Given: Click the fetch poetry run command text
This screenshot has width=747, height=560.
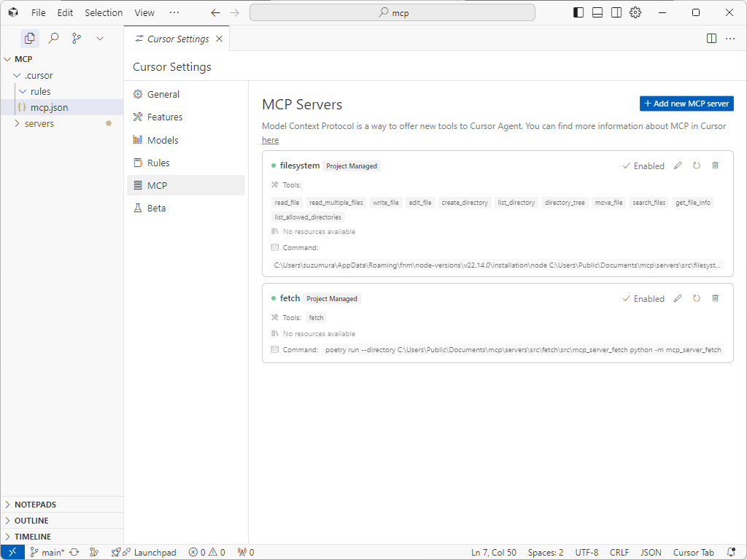Looking at the screenshot, I should pyautogui.click(x=523, y=349).
